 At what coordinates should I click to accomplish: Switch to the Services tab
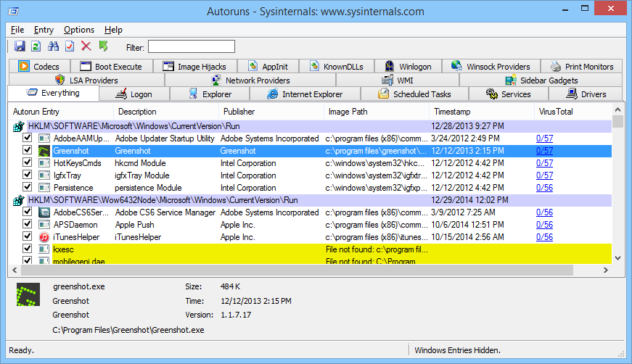(x=508, y=94)
